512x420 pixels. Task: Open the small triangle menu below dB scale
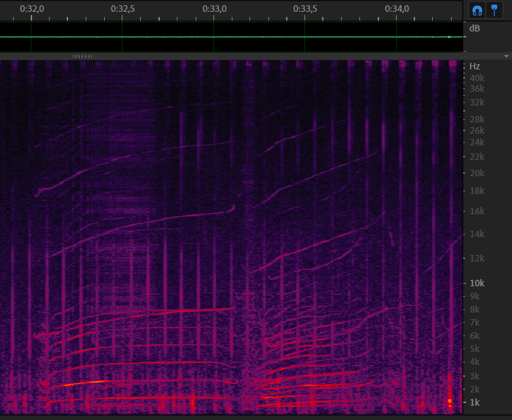pos(506,56)
